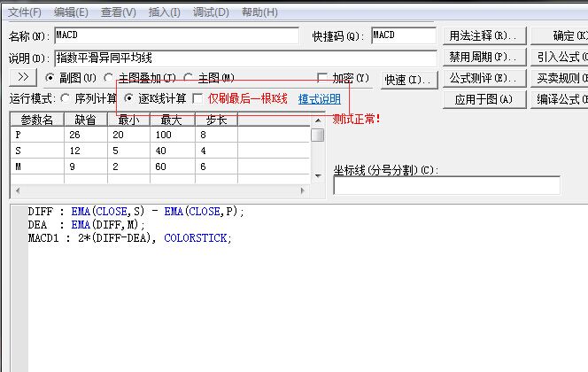Select 逐K线计算 run mode
This screenshot has height=372, width=588.
tap(129, 98)
